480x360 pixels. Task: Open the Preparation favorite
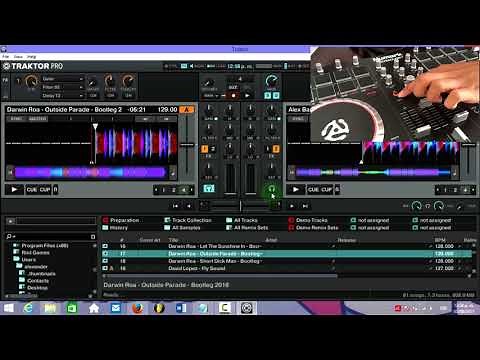click(x=121, y=220)
